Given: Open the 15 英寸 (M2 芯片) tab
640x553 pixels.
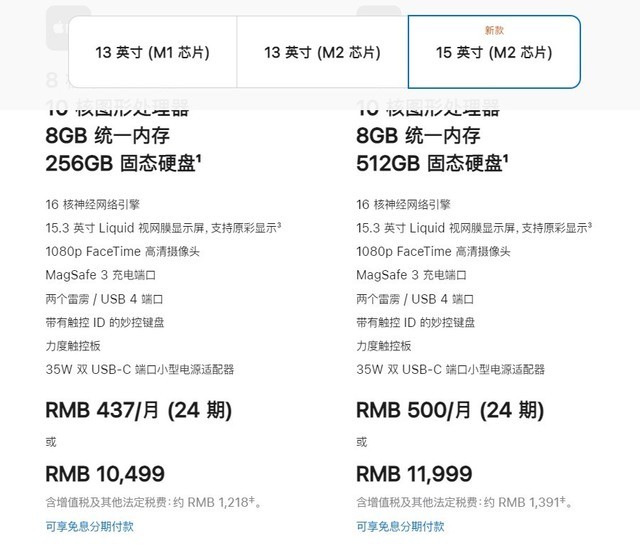Looking at the screenshot, I should 493,52.
